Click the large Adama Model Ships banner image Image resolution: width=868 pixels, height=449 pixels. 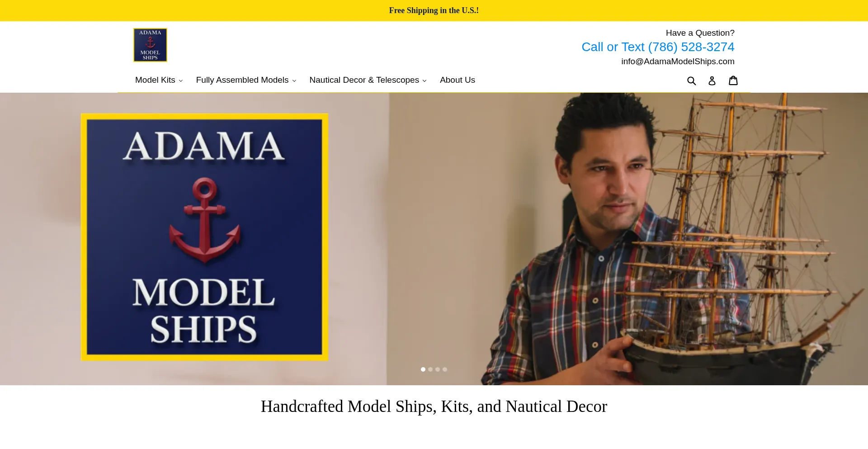[x=204, y=237]
